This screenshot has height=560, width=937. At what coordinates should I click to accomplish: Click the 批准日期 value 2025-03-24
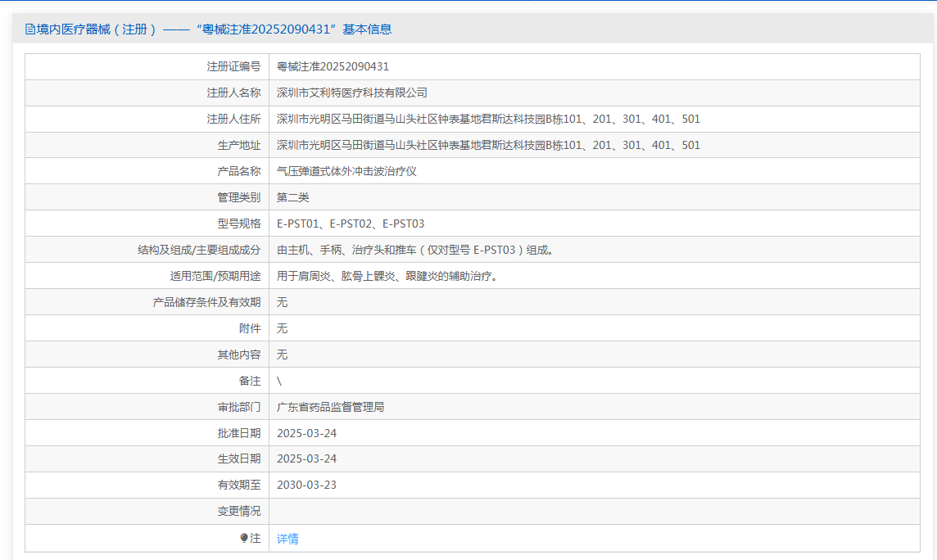(x=306, y=433)
